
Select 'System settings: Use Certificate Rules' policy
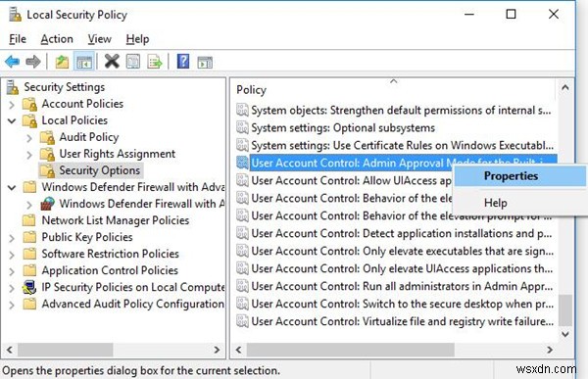tap(402, 146)
